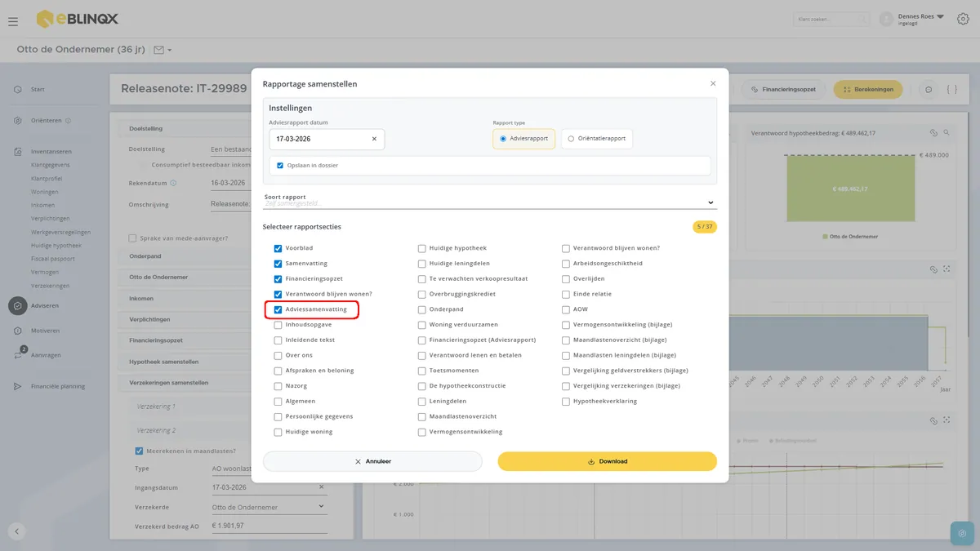Click the round chat icon beside Berekeningen
The width and height of the screenshot is (980, 551).
928,89
